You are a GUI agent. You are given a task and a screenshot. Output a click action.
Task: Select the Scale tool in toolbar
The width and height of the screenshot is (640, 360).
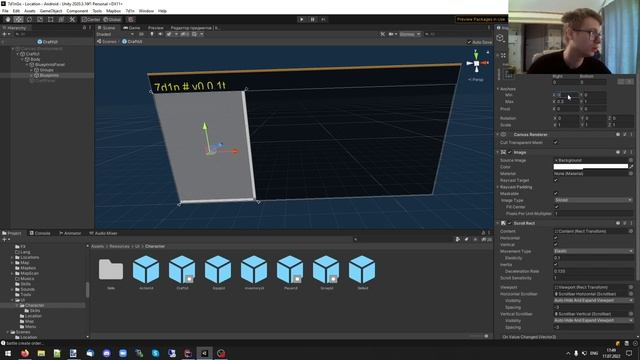click(x=40, y=20)
